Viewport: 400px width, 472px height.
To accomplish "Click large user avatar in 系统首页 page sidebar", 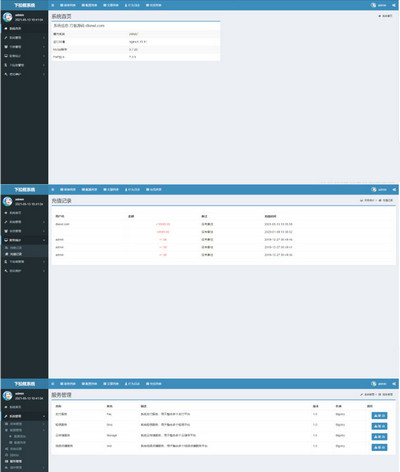I will click(x=8, y=17).
